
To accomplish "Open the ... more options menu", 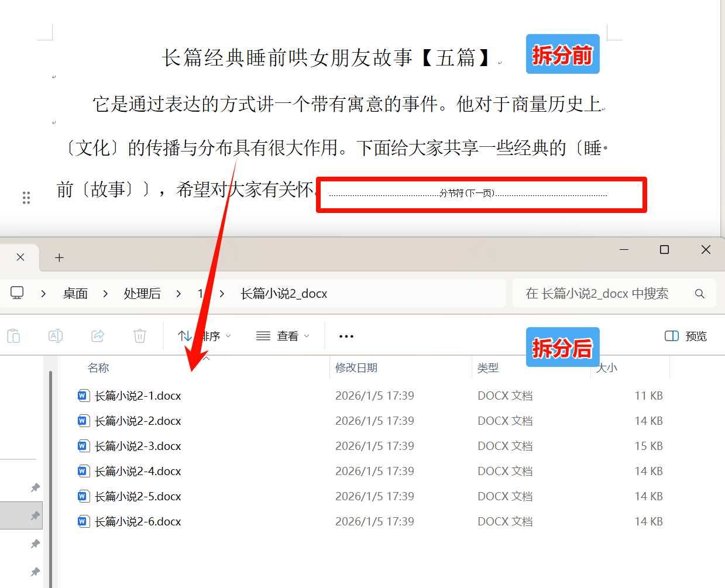I will click(346, 336).
